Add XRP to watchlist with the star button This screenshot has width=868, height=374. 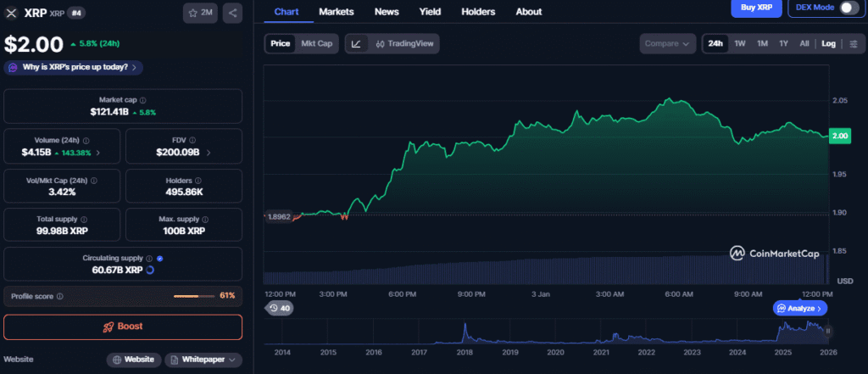tap(199, 13)
